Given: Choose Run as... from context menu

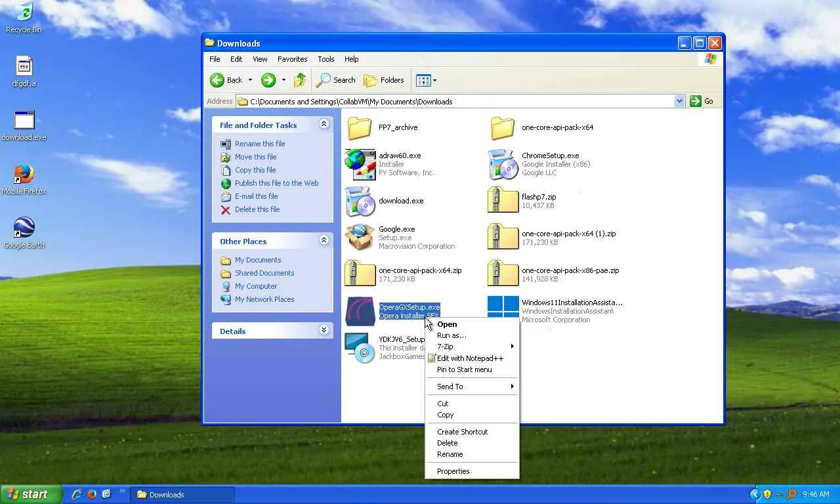Looking at the screenshot, I should 451,335.
